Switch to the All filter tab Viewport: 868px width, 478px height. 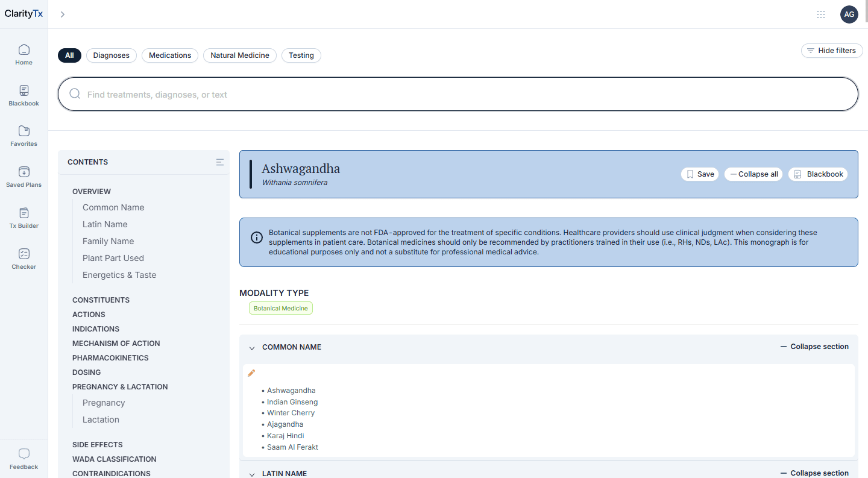click(x=69, y=55)
